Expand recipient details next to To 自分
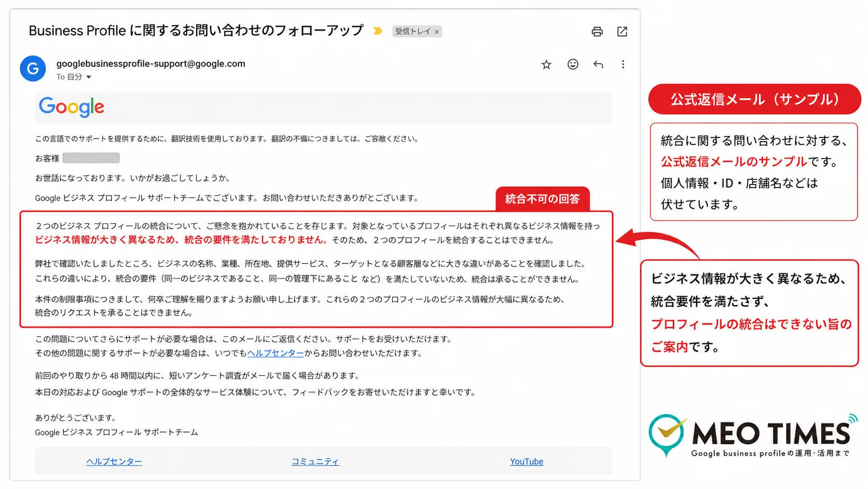Screen dimensions: 868x489 pos(89,77)
